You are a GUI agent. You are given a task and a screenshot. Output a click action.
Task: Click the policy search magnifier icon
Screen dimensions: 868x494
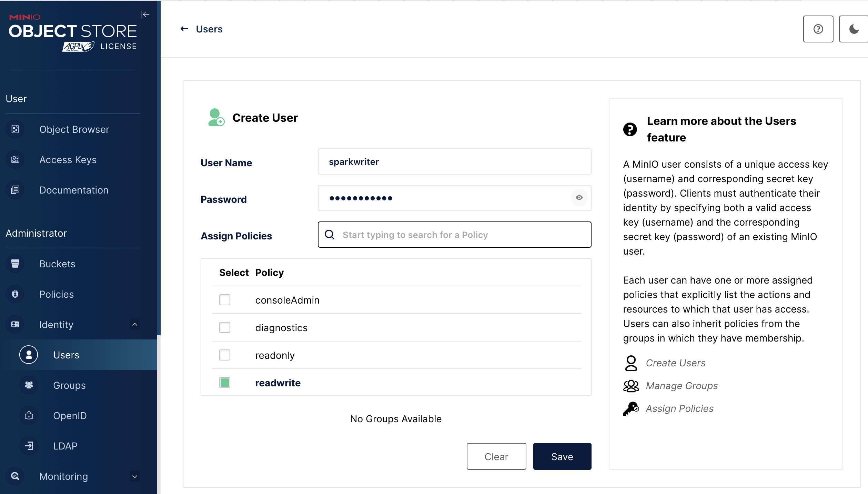(x=330, y=235)
